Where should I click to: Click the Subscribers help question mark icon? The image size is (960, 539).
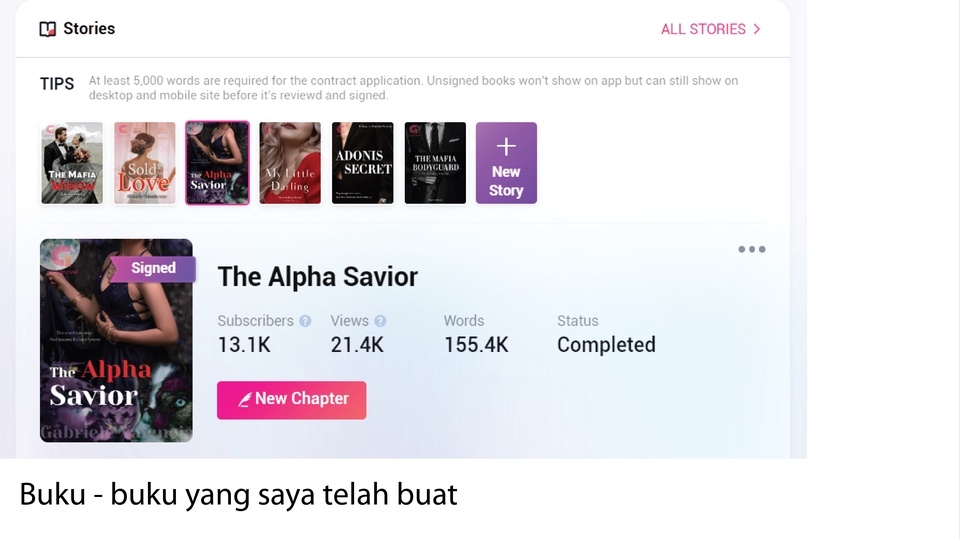click(x=305, y=321)
